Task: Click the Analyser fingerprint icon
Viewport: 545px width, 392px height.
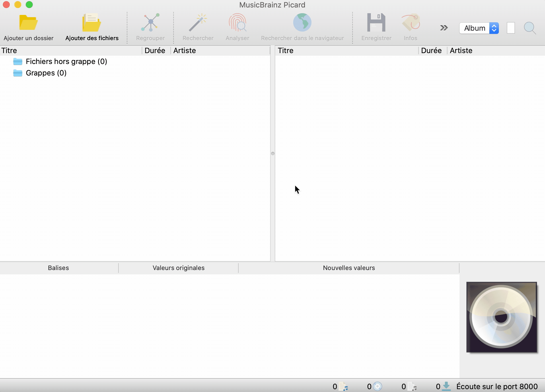Action: [x=238, y=22]
